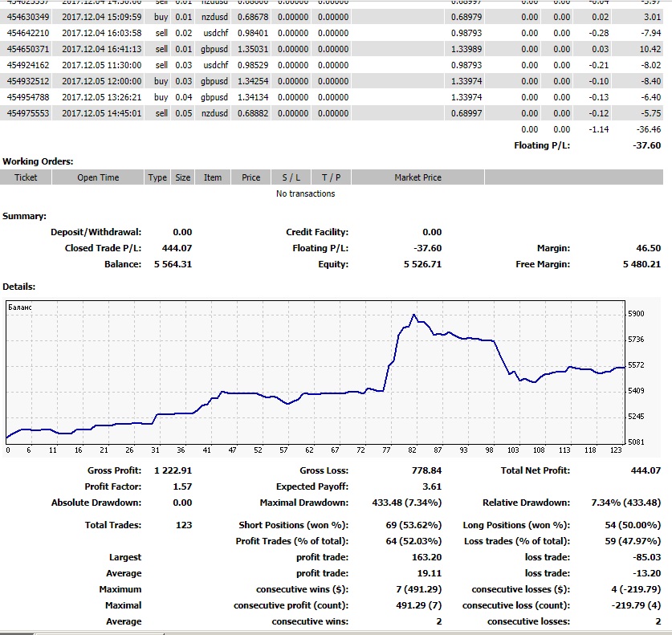This screenshot has height=635, width=672.
Task: Click the T / P column header
Action: coord(331,177)
